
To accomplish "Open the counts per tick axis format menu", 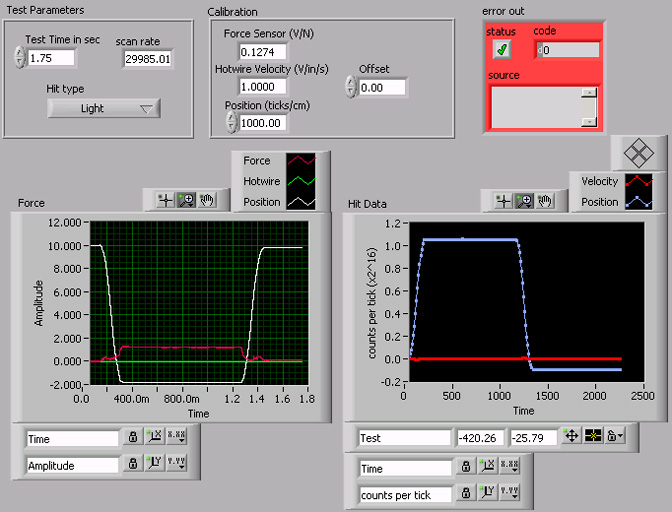I will coord(510,493).
